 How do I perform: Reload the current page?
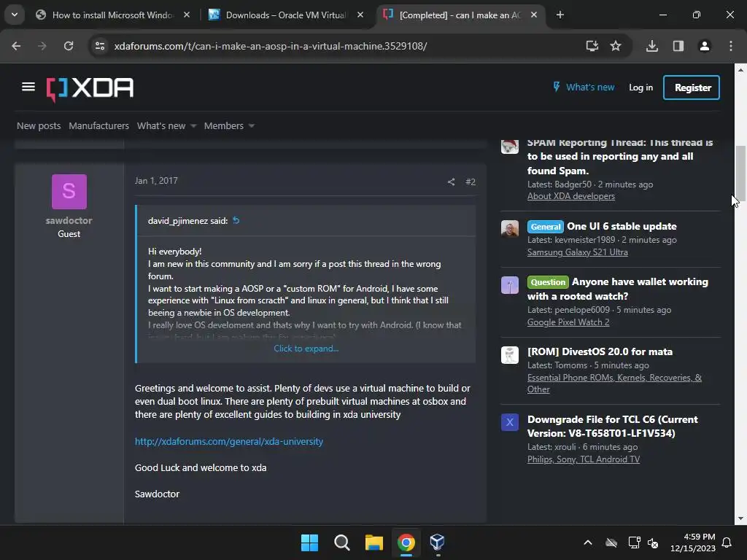click(x=69, y=46)
